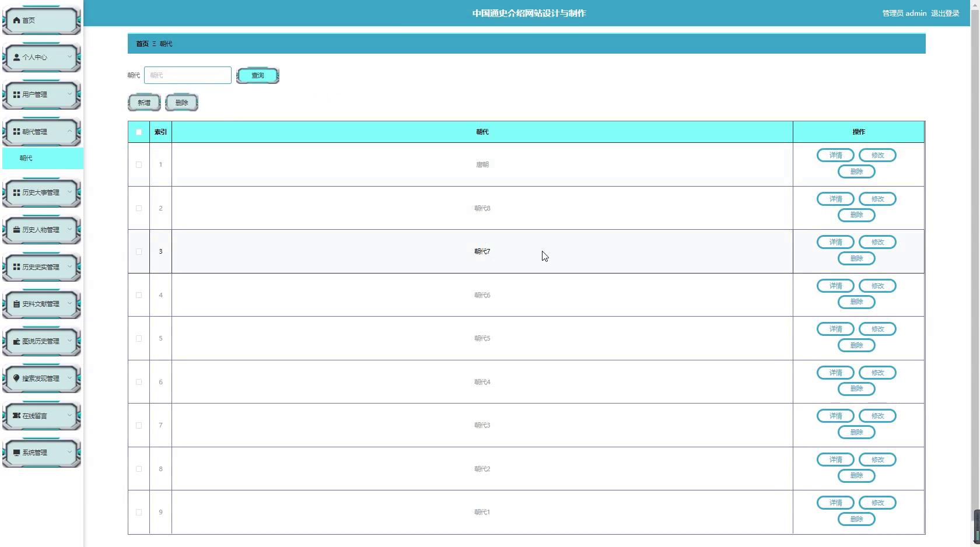Click 修改 for row 朝代7
The height and width of the screenshot is (547, 980).
(877, 242)
